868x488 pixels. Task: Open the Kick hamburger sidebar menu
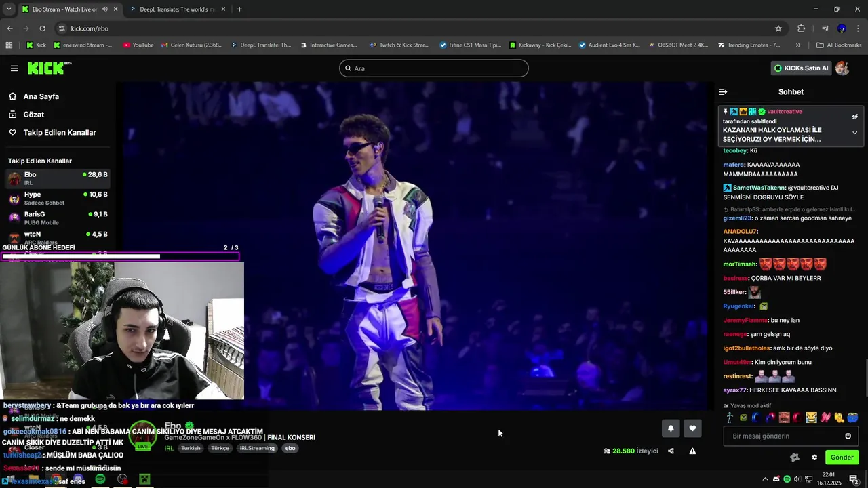[x=14, y=68]
